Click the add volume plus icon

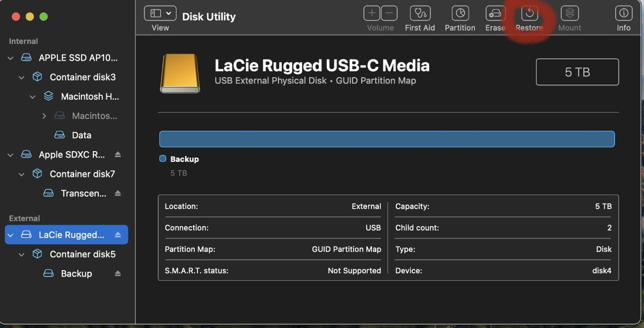point(372,13)
